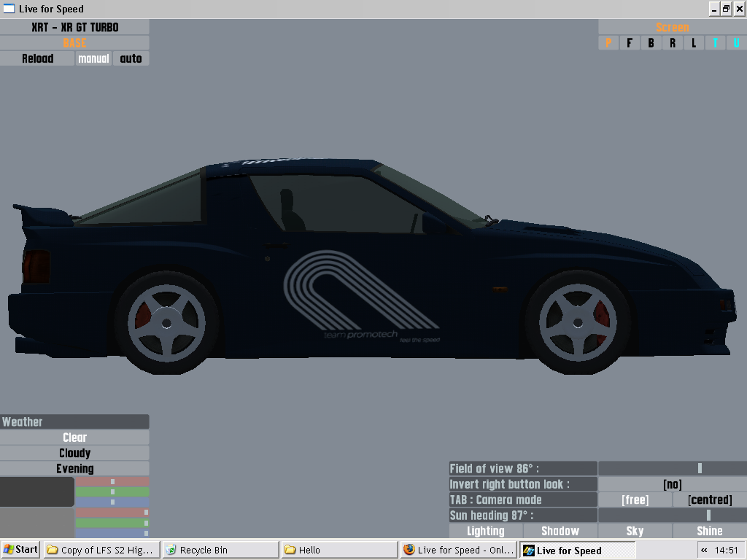Toggle Invert right button look [no]
Screen dimensions: 747x560
coord(672,484)
